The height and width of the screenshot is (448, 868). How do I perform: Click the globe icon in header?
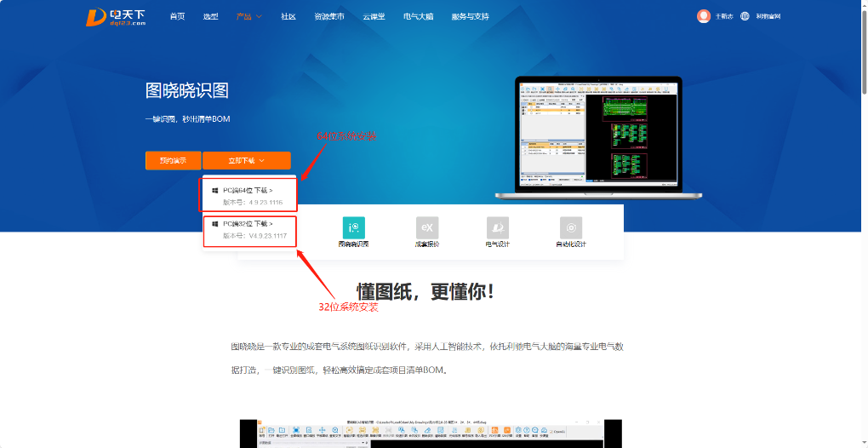[x=745, y=17]
